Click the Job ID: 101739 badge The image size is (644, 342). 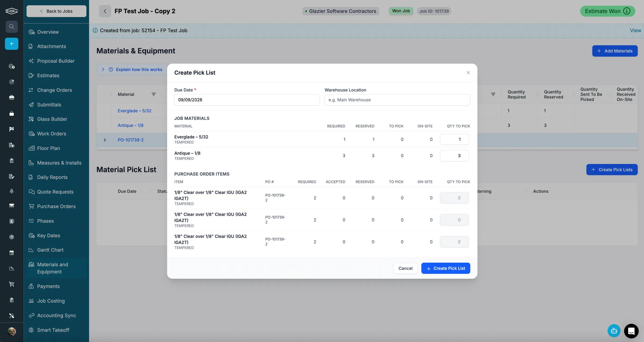pyautogui.click(x=434, y=11)
